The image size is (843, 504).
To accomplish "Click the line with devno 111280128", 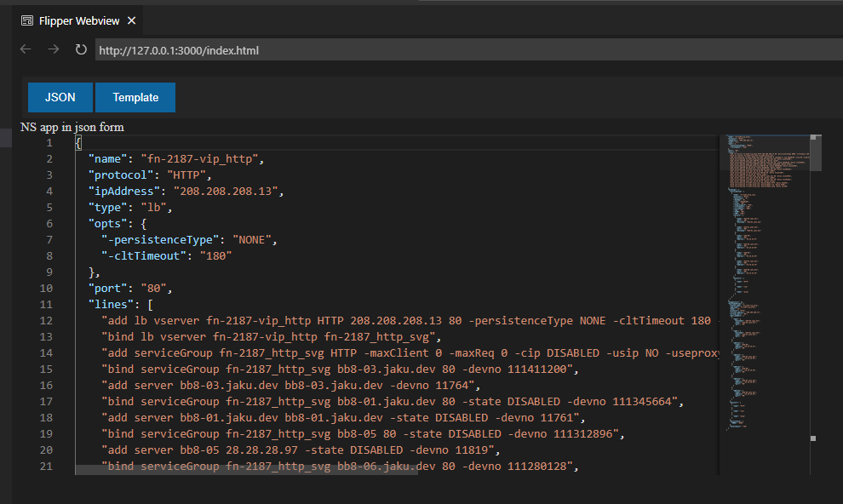I will pos(340,466).
